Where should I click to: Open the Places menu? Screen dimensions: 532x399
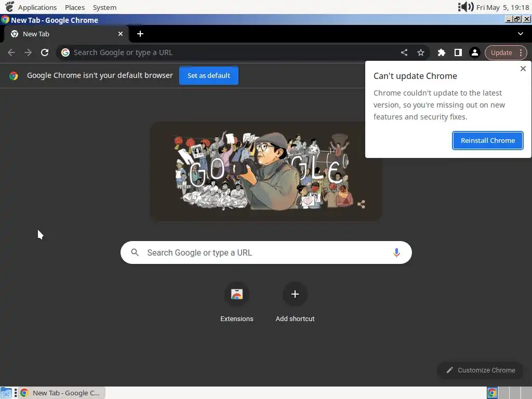pyautogui.click(x=75, y=7)
